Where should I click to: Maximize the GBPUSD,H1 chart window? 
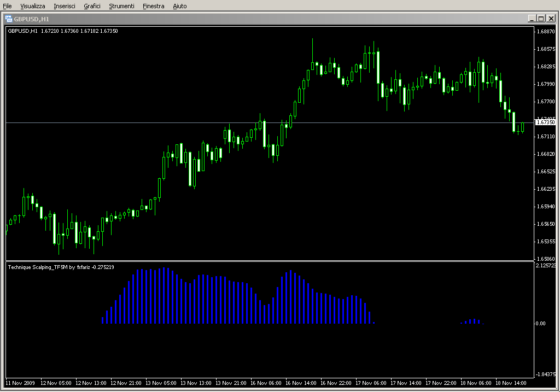point(541,19)
